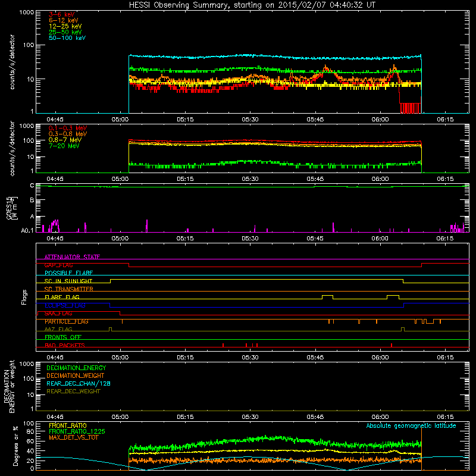476x476 pixels.
Task: Click the GOES panel 04:45 time label
Action: pyautogui.click(x=55, y=239)
